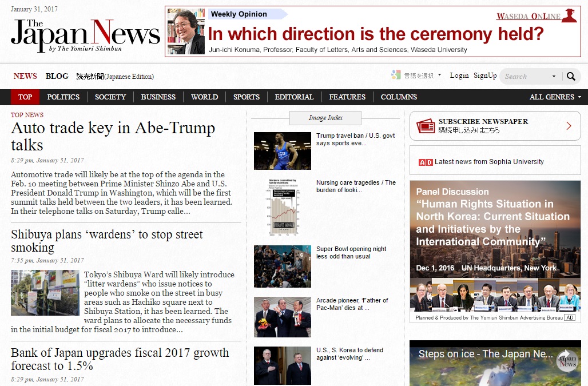The height and width of the screenshot is (386, 588).
Task: Click the TOP NEWS label
Action: 27,115
